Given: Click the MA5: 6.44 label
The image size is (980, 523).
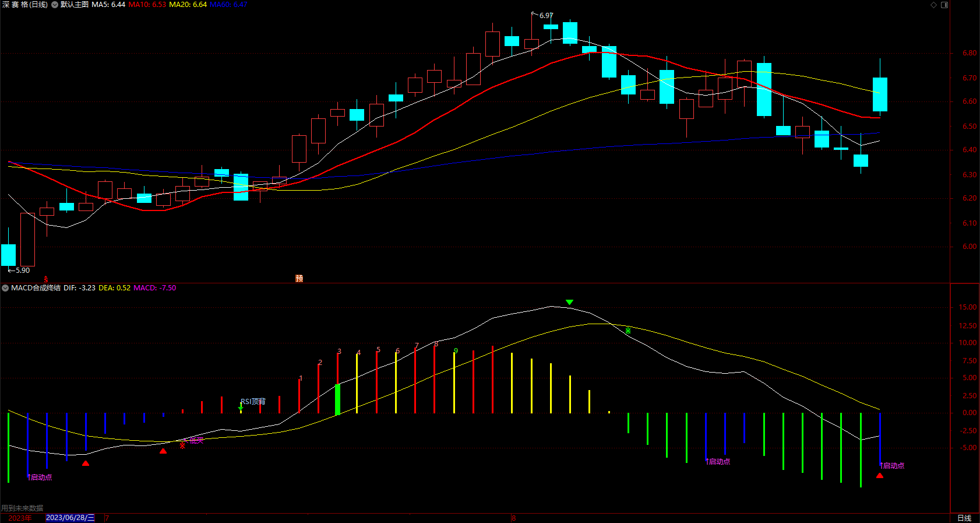Looking at the screenshot, I should click(108, 5).
